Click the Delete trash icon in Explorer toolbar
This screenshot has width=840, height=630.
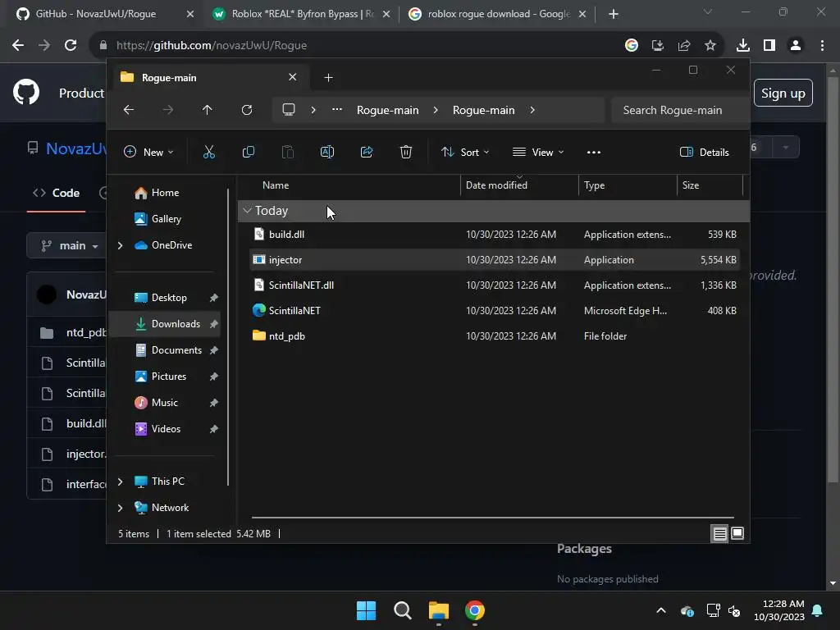406,152
